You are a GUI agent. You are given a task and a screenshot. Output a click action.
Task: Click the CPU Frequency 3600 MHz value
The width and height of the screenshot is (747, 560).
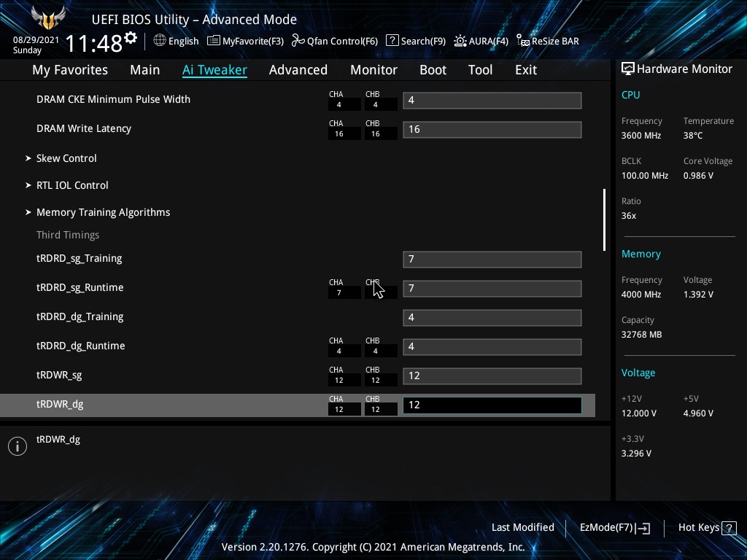(x=641, y=136)
